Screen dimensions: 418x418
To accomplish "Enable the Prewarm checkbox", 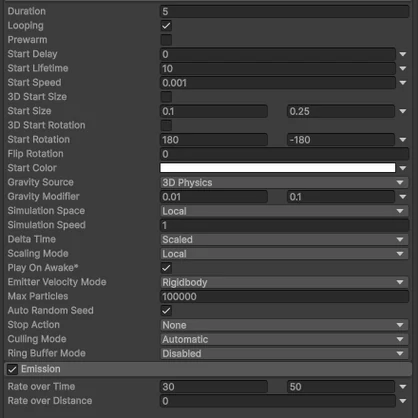I will click(x=166, y=40).
